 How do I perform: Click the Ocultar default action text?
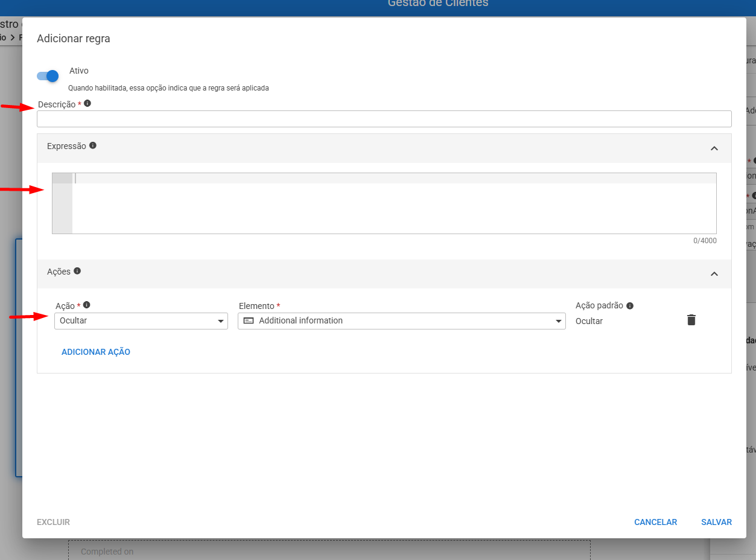pyautogui.click(x=589, y=321)
